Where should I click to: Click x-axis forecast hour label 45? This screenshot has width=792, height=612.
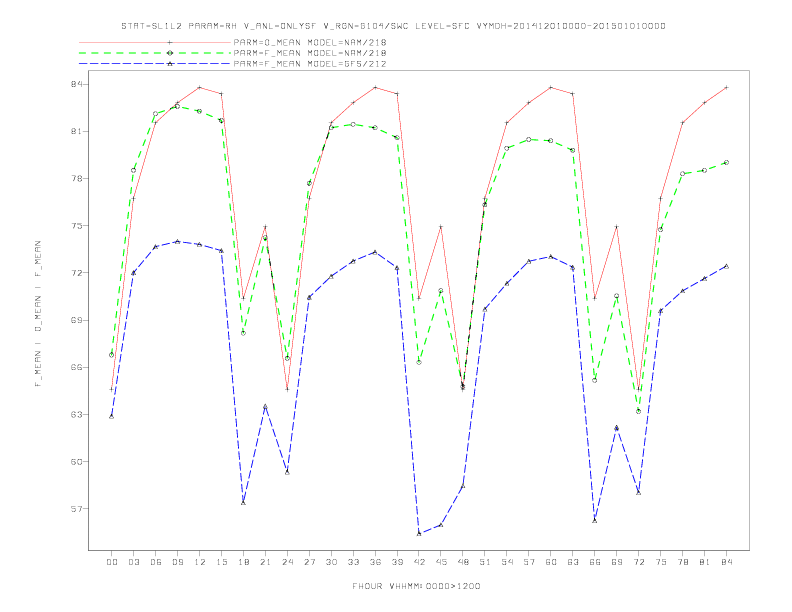(441, 562)
